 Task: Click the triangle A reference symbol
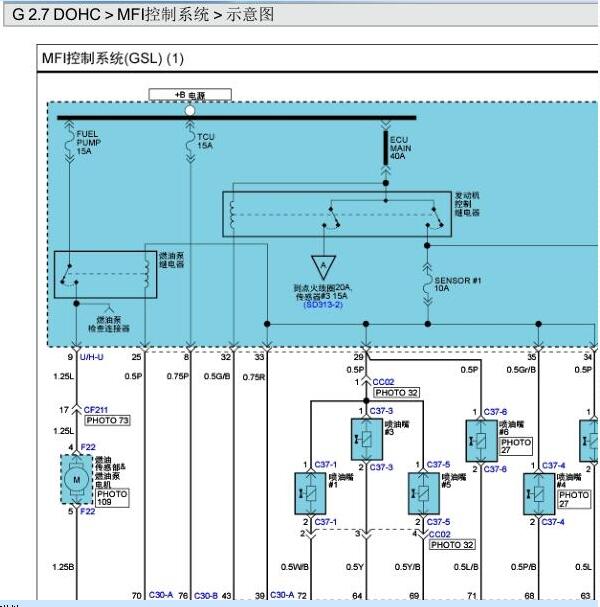(323, 267)
